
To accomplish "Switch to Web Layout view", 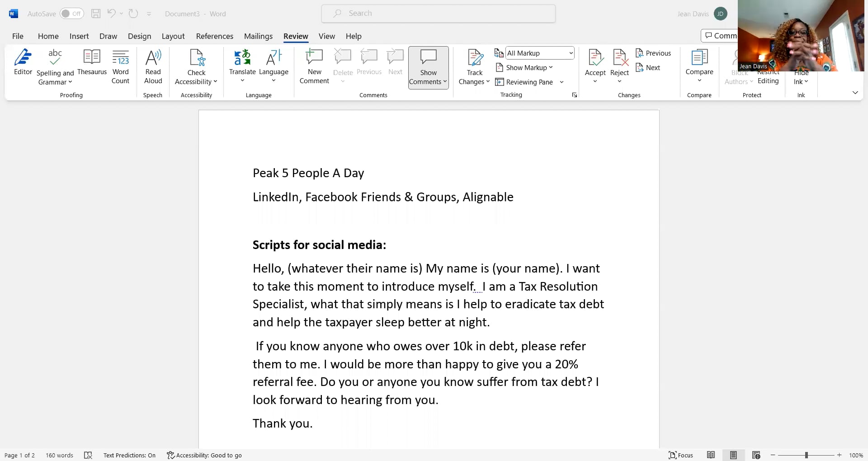I will tap(756, 455).
